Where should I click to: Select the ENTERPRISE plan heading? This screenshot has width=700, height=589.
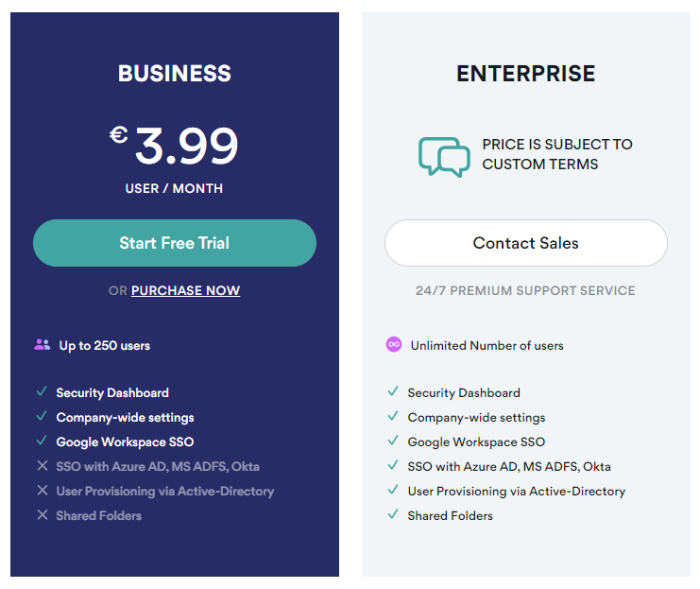click(526, 74)
